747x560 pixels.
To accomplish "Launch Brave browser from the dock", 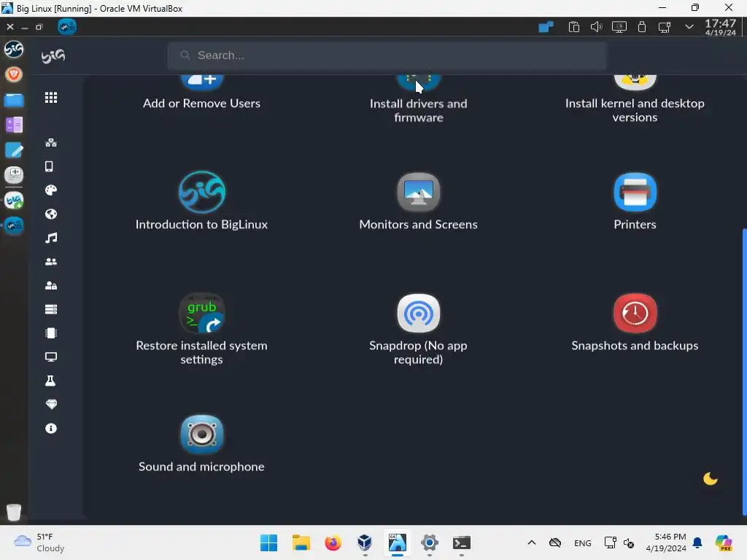I will pos(14,74).
